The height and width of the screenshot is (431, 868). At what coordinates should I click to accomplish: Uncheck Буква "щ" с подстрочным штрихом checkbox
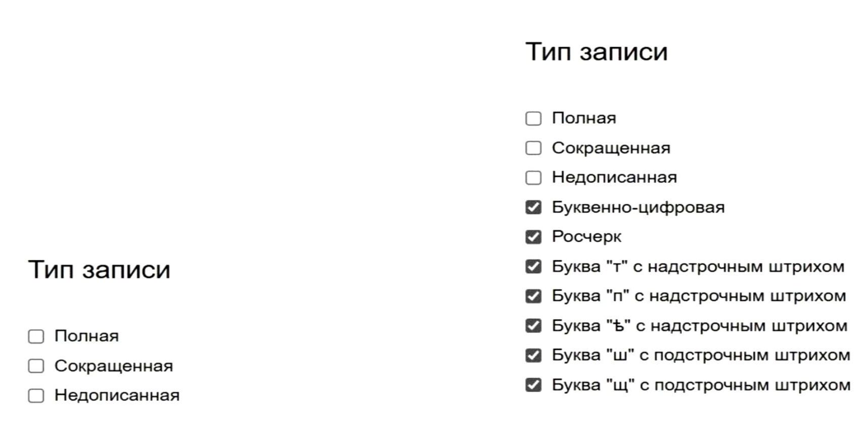pyautogui.click(x=533, y=385)
